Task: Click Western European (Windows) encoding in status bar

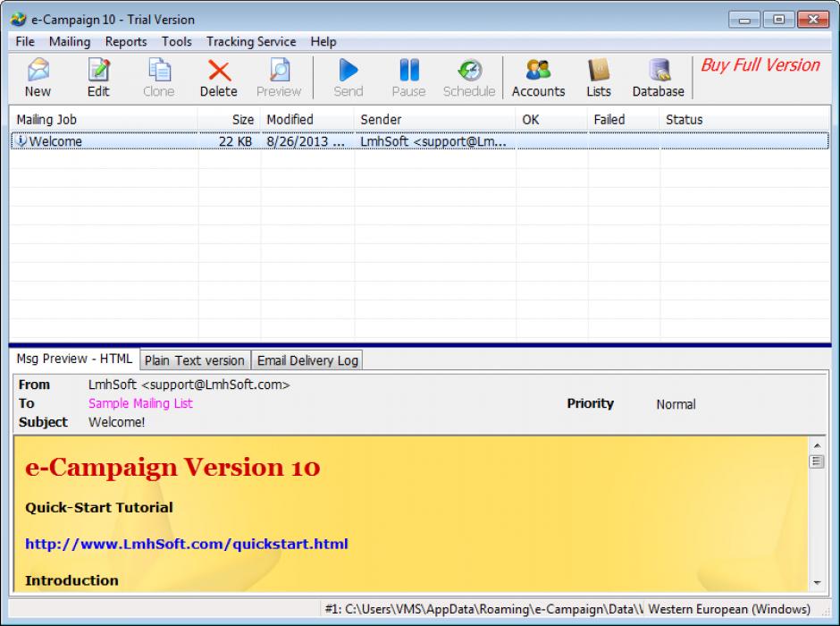Action: click(729, 609)
